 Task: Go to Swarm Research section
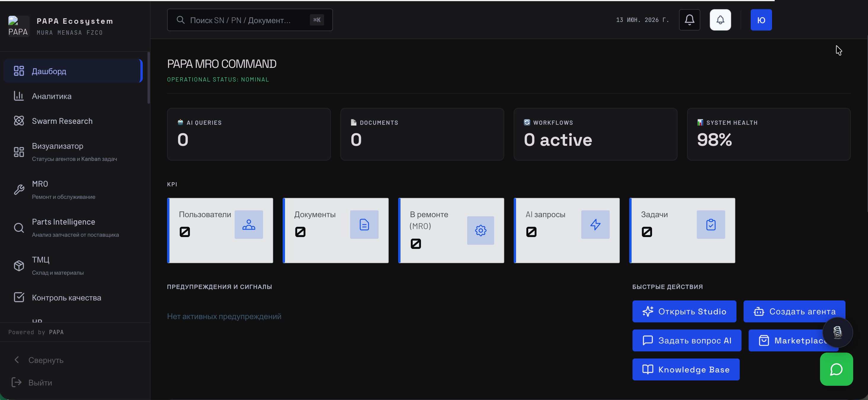tap(73, 121)
